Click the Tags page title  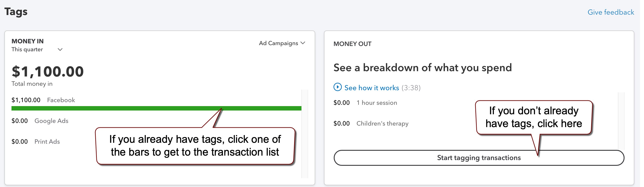point(16,12)
